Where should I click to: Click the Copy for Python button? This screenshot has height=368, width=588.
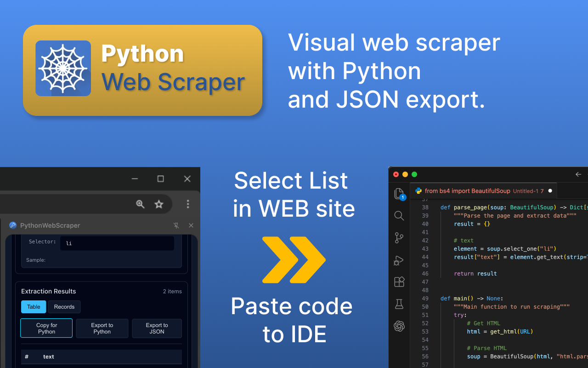click(x=46, y=328)
